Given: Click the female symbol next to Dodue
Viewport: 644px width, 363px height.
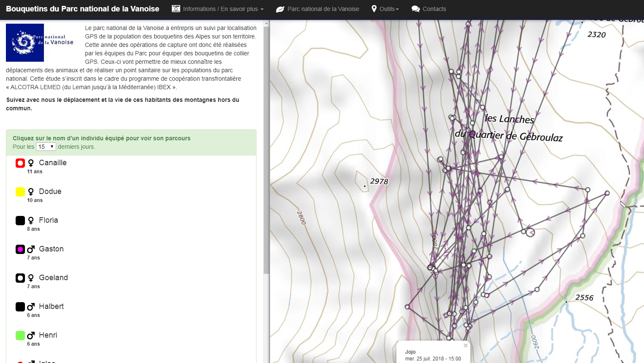Looking at the screenshot, I should [x=31, y=192].
